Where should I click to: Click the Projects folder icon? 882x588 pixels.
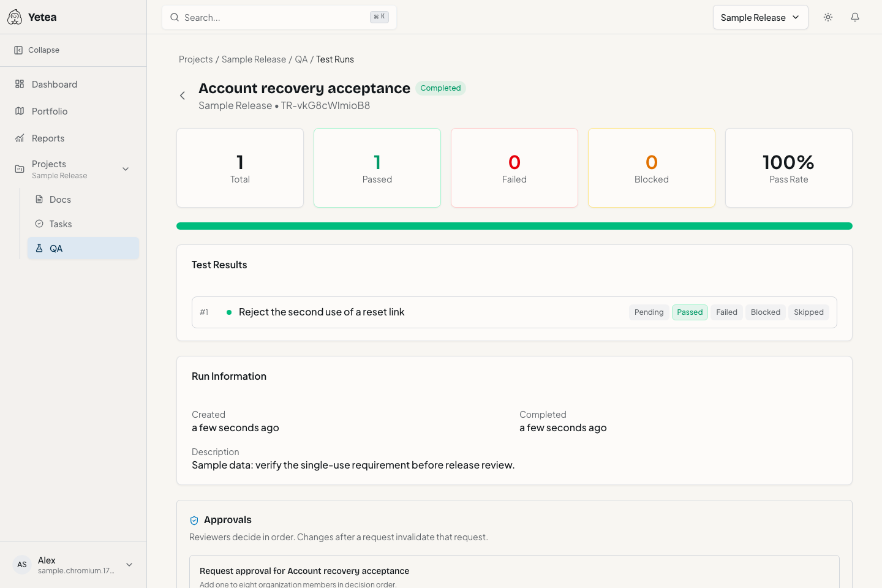pyautogui.click(x=20, y=168)
